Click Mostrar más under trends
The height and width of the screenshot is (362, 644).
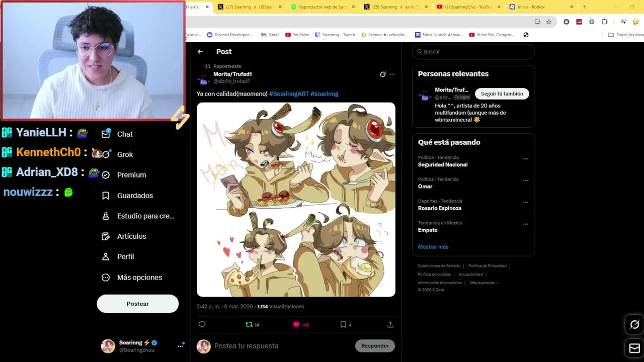(433, 247)
